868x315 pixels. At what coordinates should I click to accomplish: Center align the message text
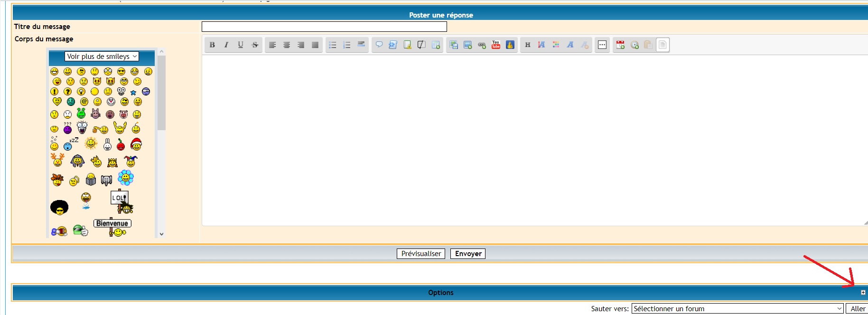[x=287, y=45]
